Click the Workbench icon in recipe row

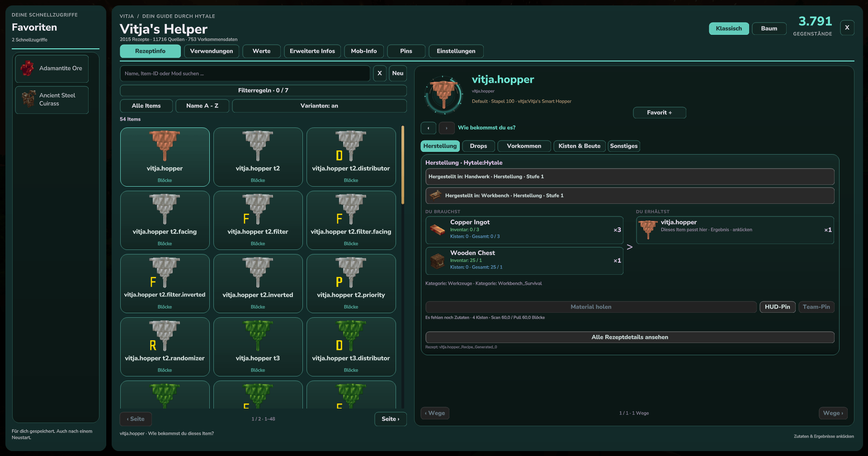(x=435, y=195)
